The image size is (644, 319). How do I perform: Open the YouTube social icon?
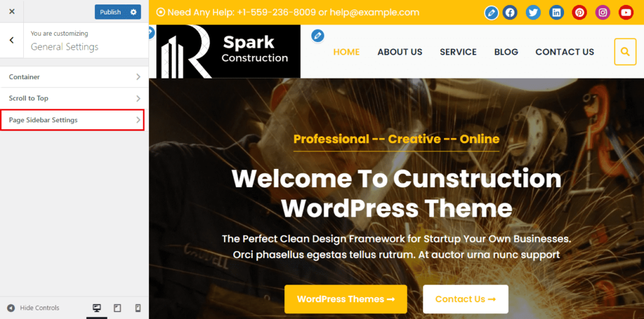(x=626, y=13)
